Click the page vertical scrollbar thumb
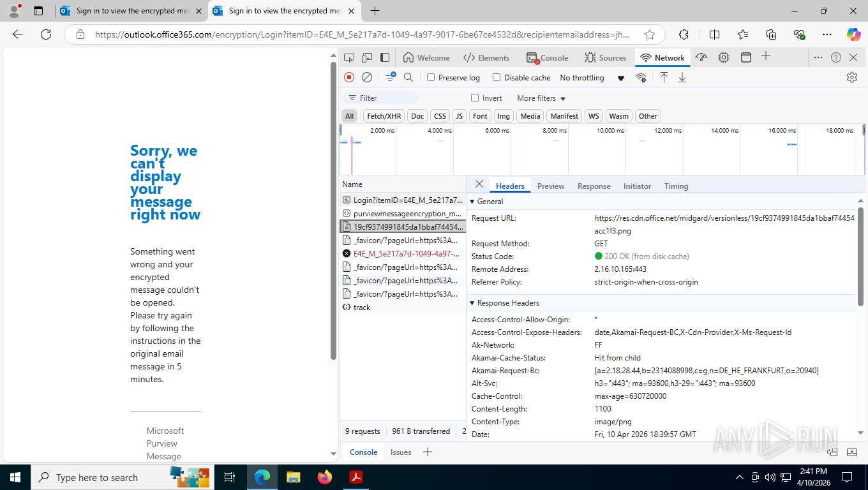Viewport: 868px width, 490px height. coord(333,211)
